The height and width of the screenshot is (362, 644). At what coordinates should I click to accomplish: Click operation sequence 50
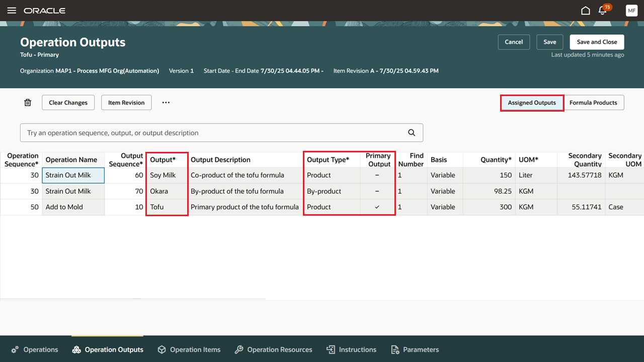pos(21,207)
